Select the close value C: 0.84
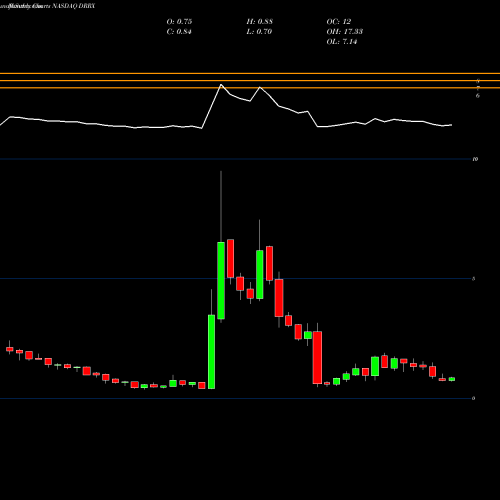 tap(179, 31)
